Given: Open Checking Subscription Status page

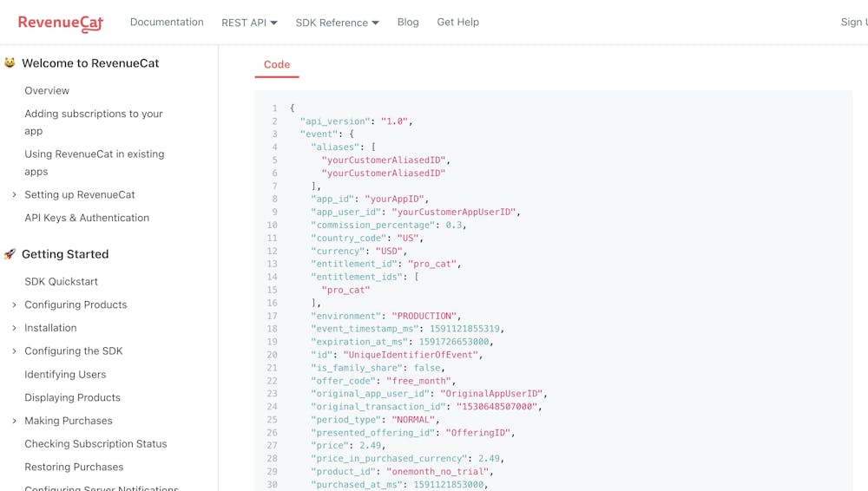Looking at the screenshot, I should [95, 443].
